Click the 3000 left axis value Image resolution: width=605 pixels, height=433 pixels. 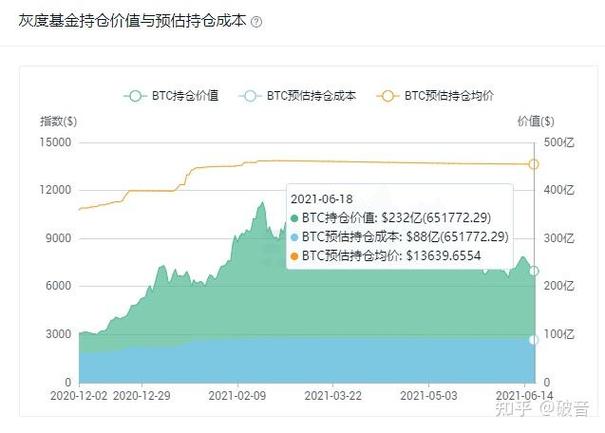[x=59, y=334]
